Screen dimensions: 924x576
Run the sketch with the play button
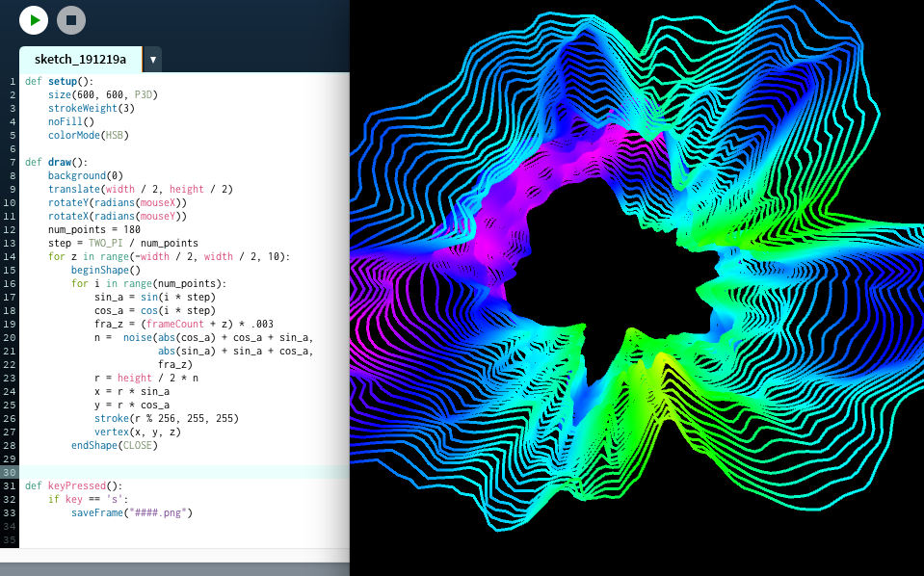[34, 19]
